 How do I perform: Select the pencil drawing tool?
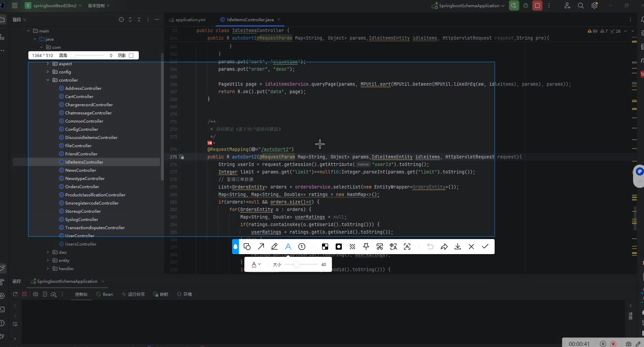pos(274,247)
